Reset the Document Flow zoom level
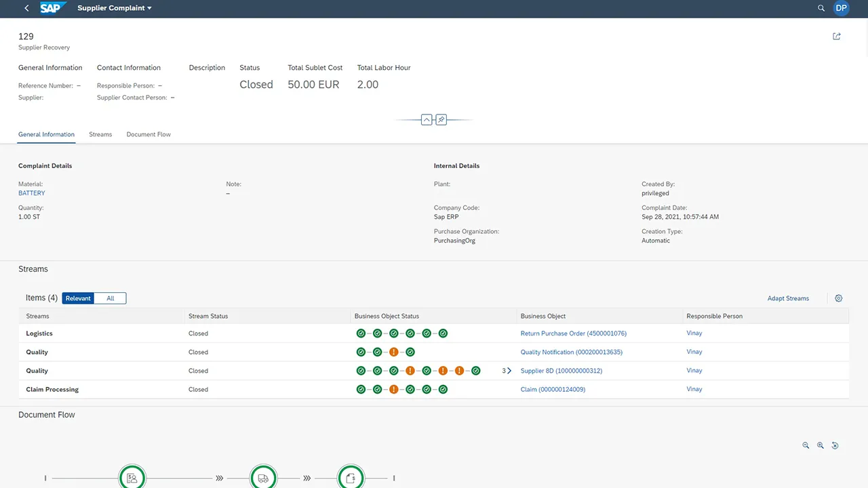The height and width of the screenshot is (488, 868). (x=835, y=445)
